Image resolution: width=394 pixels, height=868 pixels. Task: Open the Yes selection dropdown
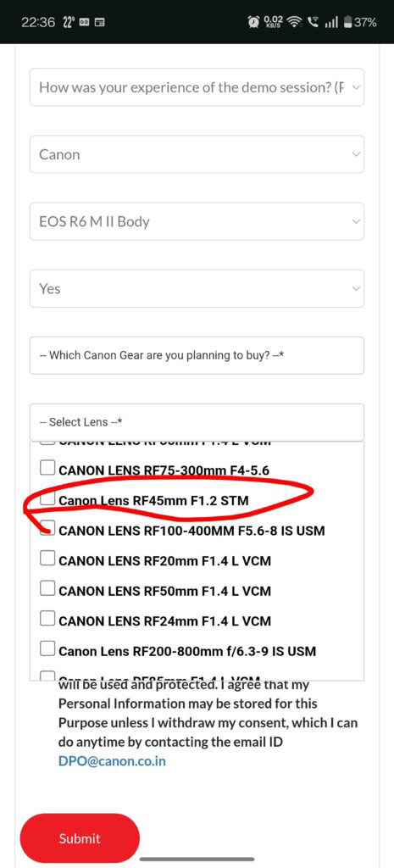[197, 288]
